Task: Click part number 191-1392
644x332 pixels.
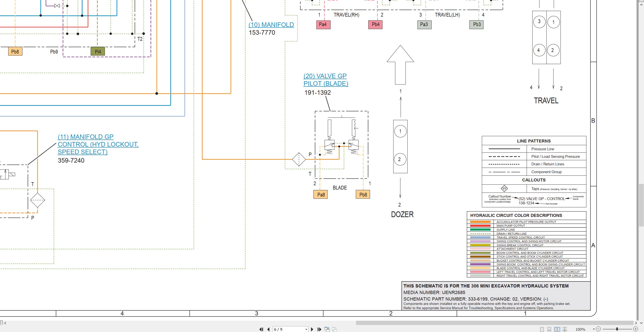Action: 317,92
